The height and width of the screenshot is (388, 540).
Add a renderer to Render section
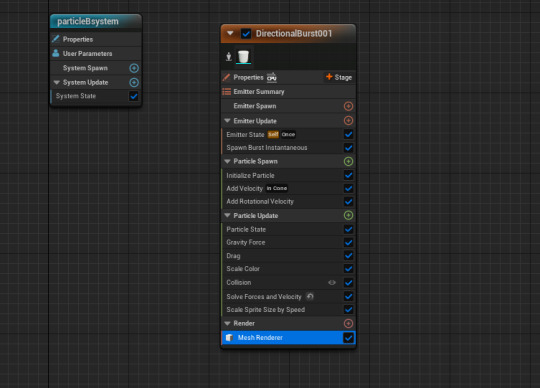click(x=348, y=323)
